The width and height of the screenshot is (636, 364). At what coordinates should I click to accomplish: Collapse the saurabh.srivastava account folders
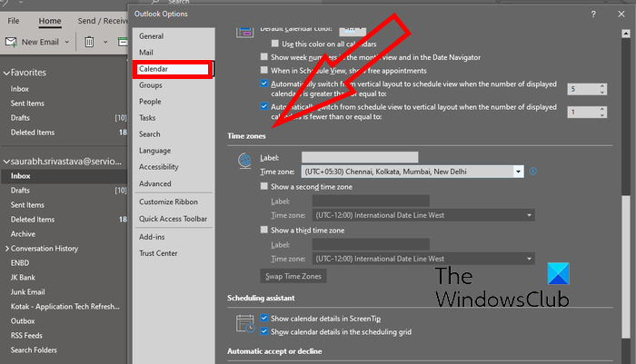(6, 162)
